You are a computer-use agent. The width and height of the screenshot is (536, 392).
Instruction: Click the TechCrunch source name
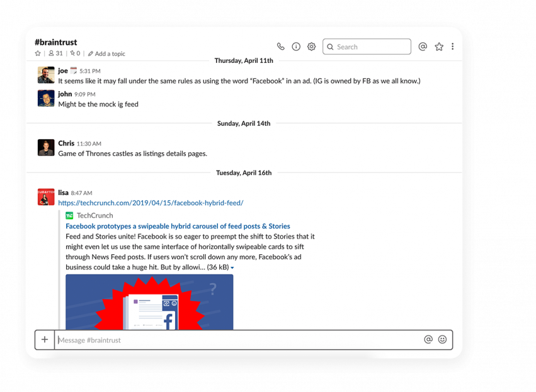(x=94, y=215)
